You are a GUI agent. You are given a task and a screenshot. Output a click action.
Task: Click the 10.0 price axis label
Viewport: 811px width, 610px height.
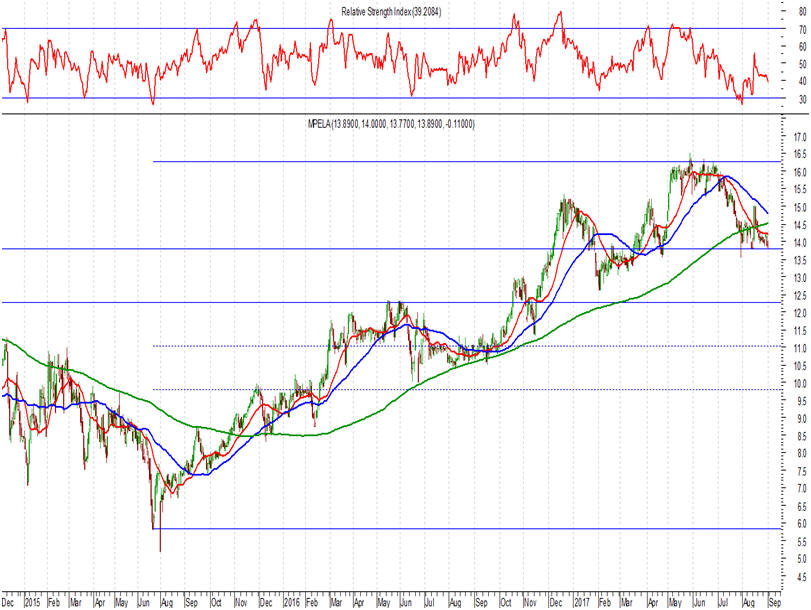click(800, 383)
